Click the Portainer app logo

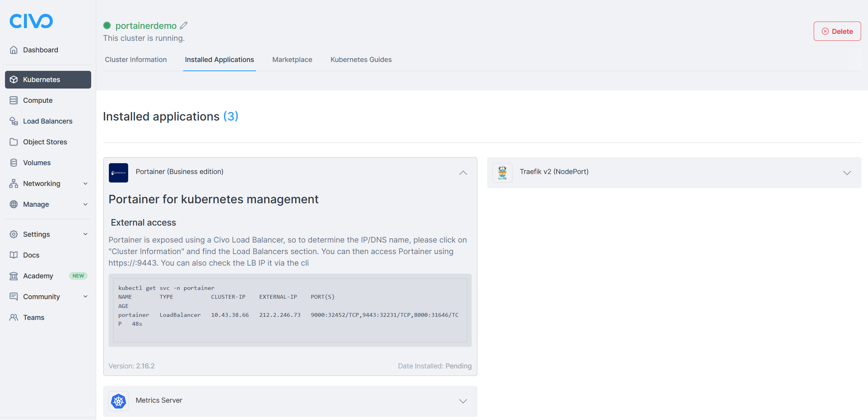(119, 172)
